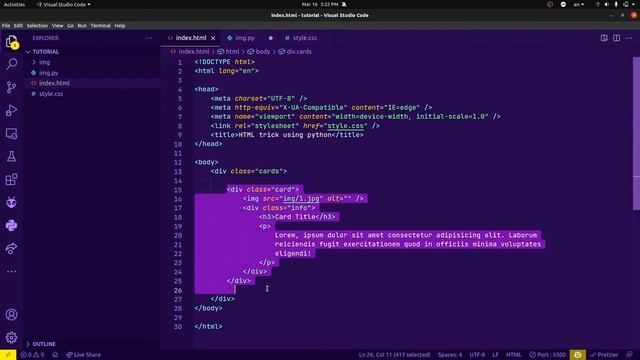Open the Selection menu
This screenshot has width=640, height=360.
tap(37, 26)
